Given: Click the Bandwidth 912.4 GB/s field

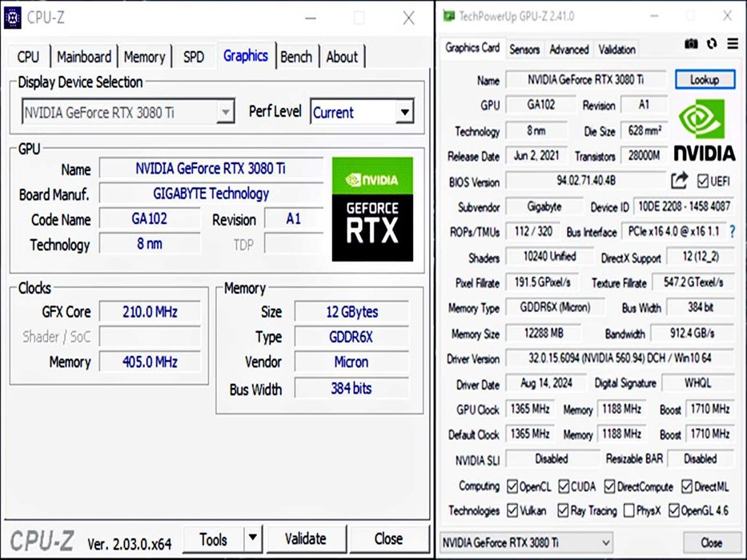Looking at the screenshot, I should [x=693, y=333].
